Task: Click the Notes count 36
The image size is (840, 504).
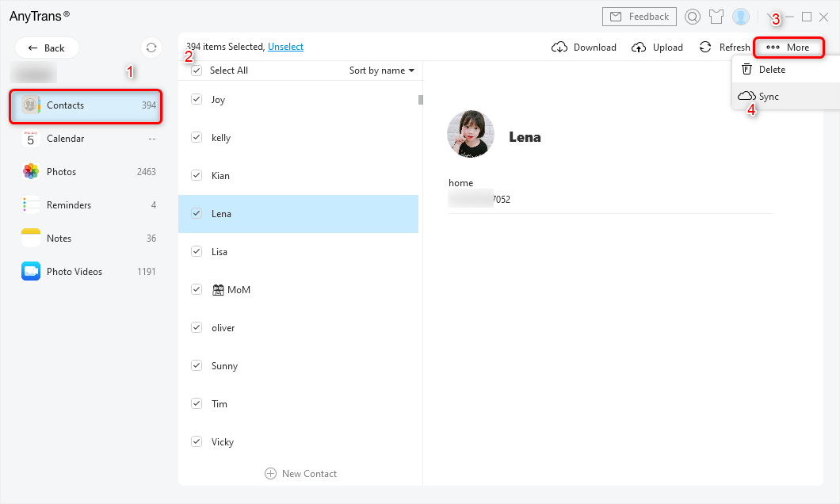Action: point(151,238)
